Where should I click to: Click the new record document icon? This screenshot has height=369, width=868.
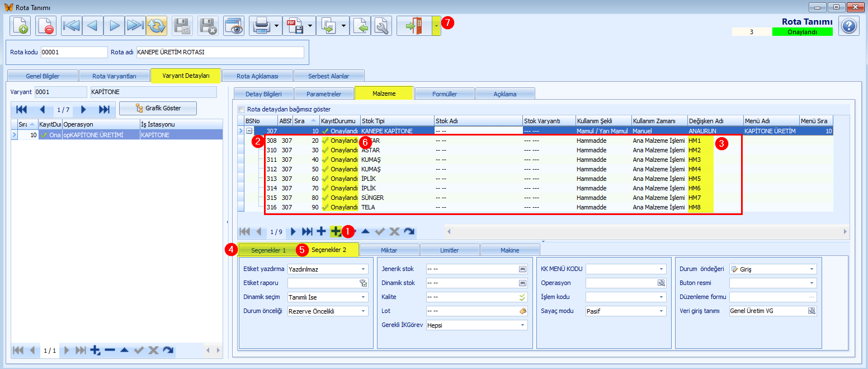click(x=20, y=26)
